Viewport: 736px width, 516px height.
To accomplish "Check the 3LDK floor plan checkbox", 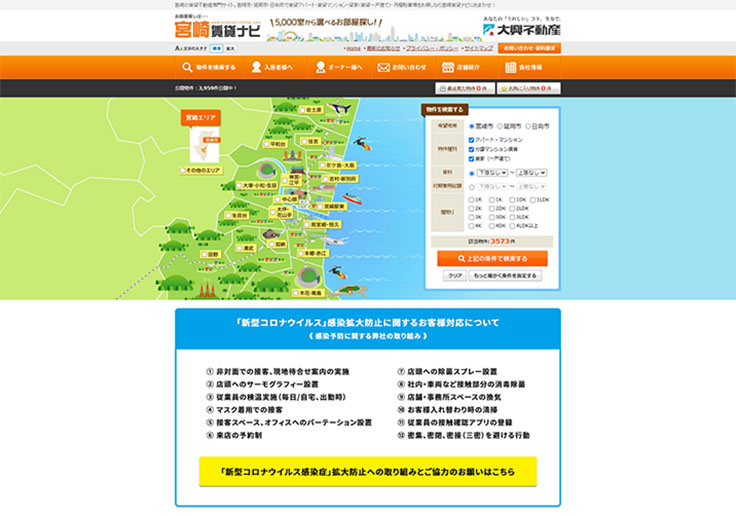I will (512, 217).
